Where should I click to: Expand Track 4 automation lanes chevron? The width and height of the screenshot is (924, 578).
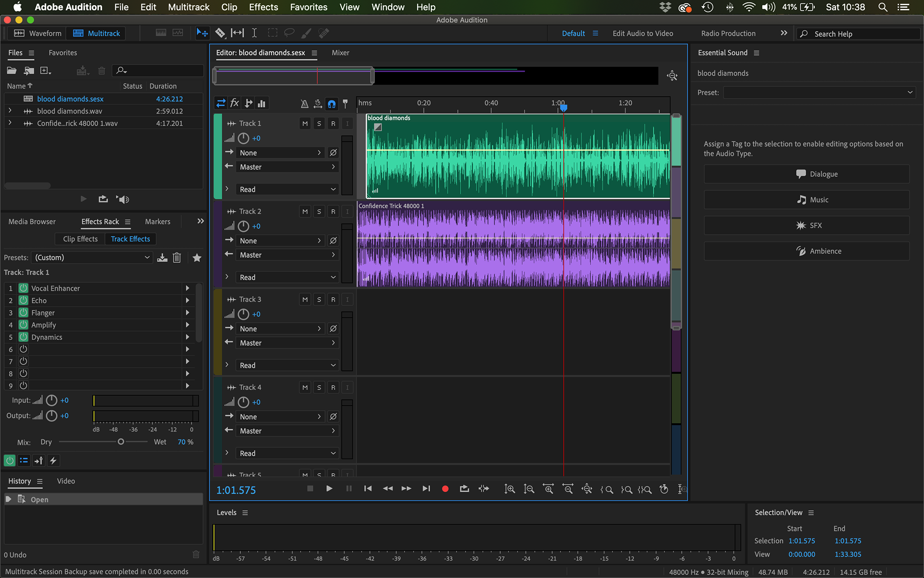click(x=227, y=453)
